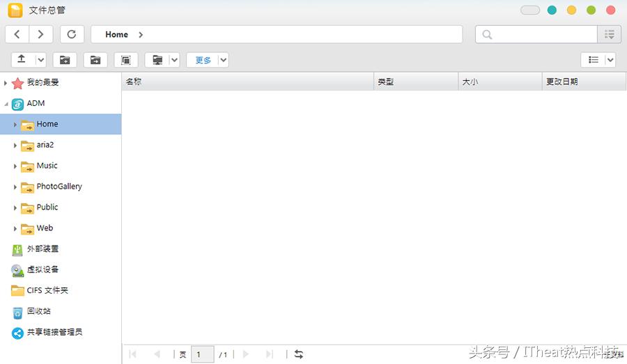627x364 pixels.
Task: Go forward using the forward arrow
Action: tap(40, 34)
